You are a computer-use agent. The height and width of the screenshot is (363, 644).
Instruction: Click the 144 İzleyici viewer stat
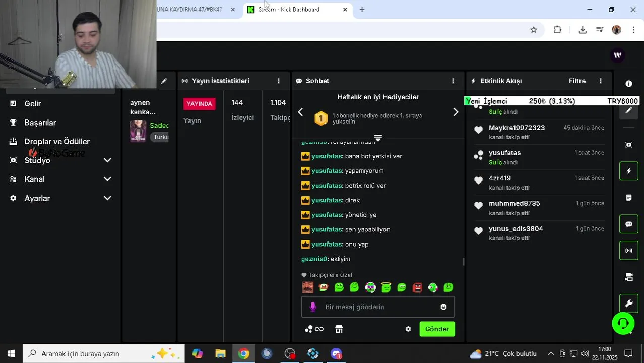(x=242, y=110)
